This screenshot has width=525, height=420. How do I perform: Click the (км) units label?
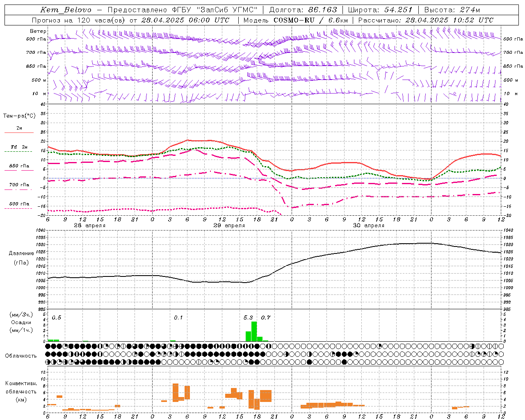(21, 399)
